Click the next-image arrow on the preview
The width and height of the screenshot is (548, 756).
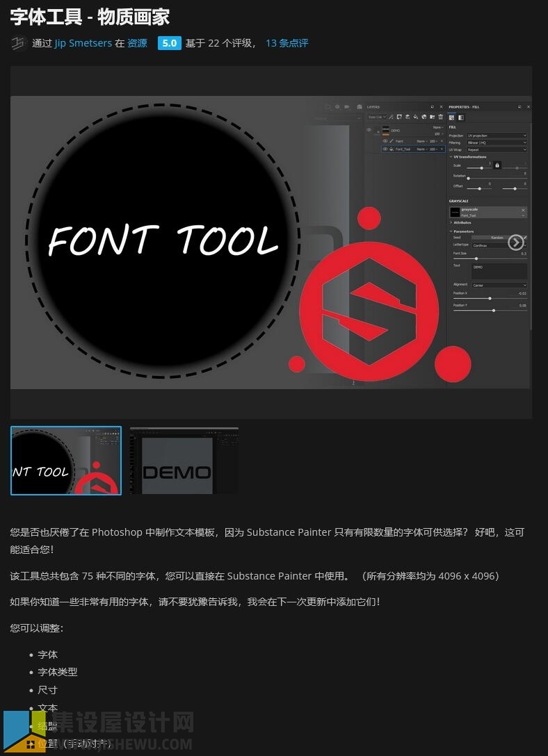pyautogui.click(x=516, y=243)
